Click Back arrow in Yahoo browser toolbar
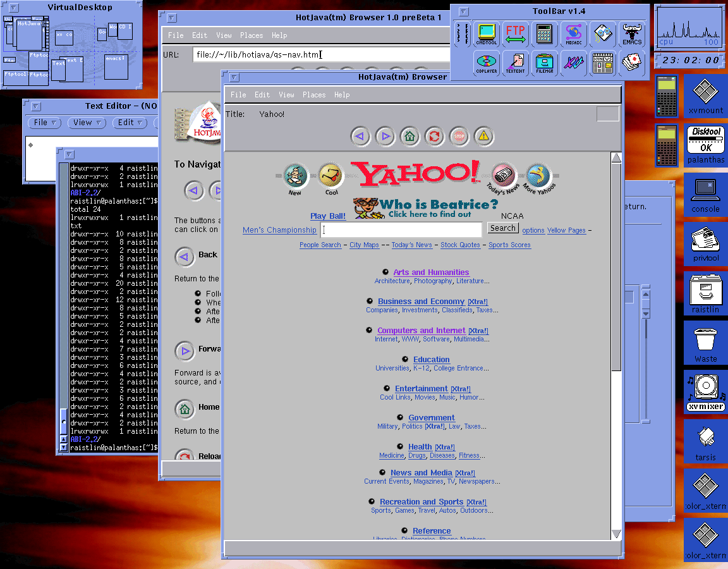Screen dimensions: 728x569 360,137
